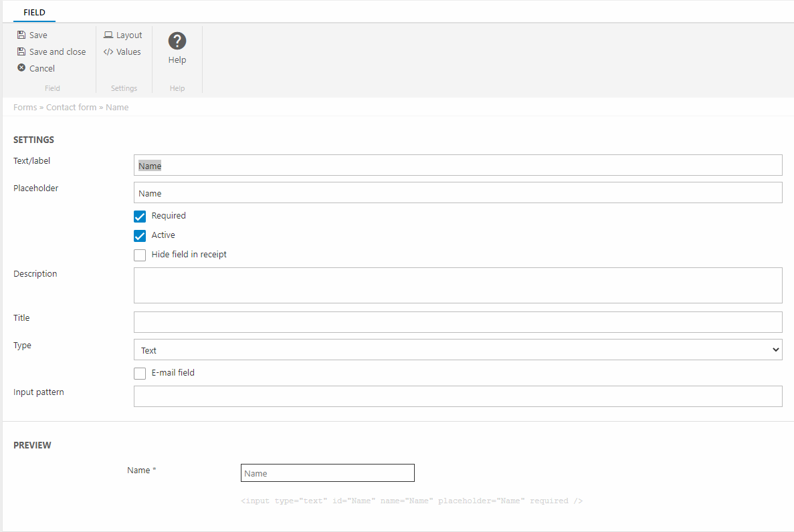Viewport: 794px width, 532px height.
Task: Switch to the FIELD ribbon tab
Action: click(x=34, y=13)
